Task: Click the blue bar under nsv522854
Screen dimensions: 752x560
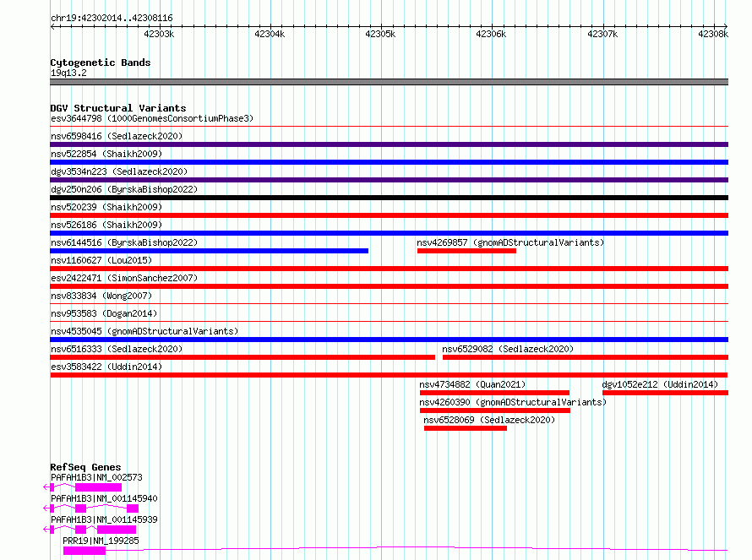Action: click(x=389, y=162)
